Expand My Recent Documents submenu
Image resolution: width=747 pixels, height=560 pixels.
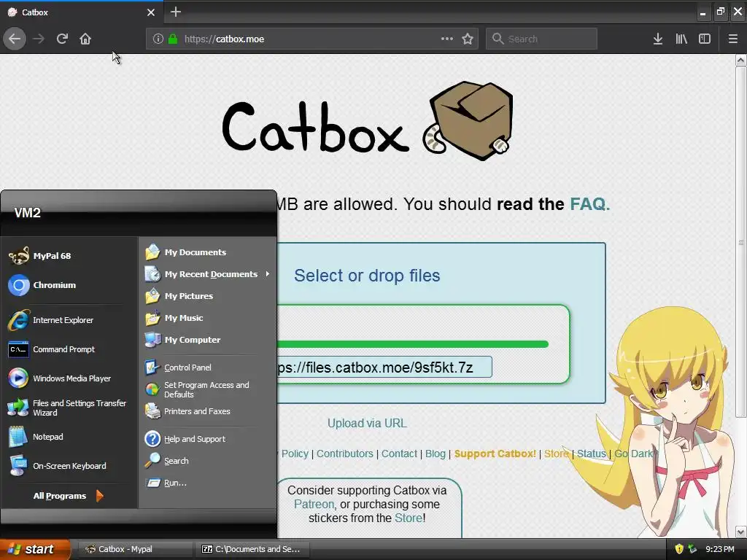click(x=208, y=274)
